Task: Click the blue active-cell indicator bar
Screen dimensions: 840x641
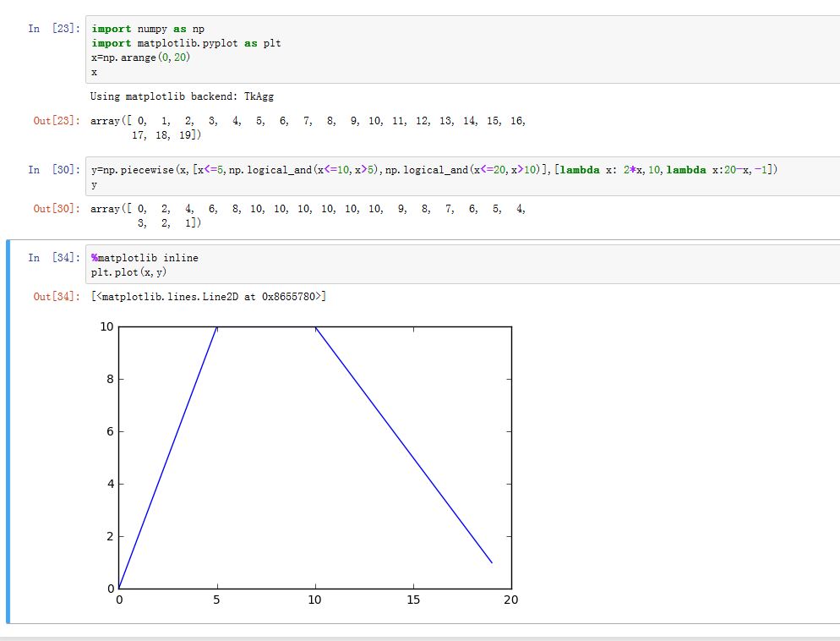Action: [7, 423]
